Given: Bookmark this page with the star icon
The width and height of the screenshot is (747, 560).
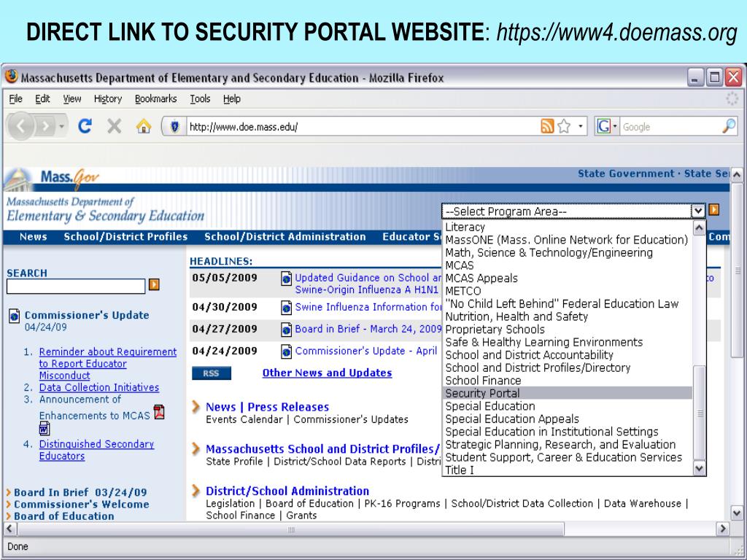Looking at the screenshot, I should [x=564, y=126].
